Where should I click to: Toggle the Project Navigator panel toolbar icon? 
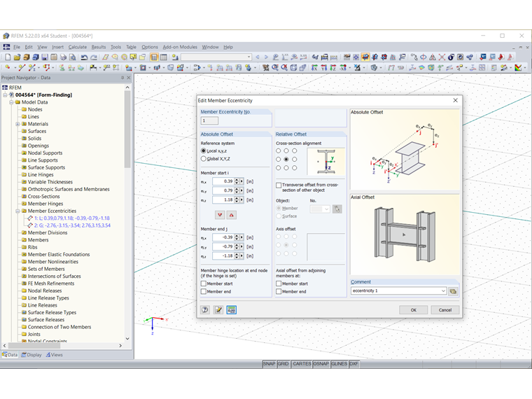155,57
